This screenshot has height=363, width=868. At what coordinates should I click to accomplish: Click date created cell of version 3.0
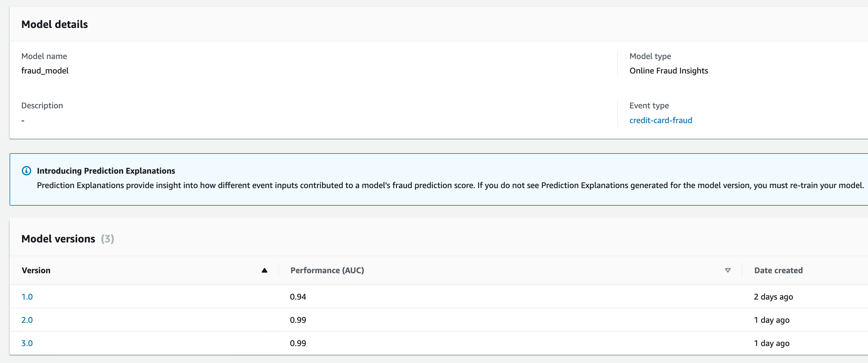pyautogui.click(x=771, y=343)
